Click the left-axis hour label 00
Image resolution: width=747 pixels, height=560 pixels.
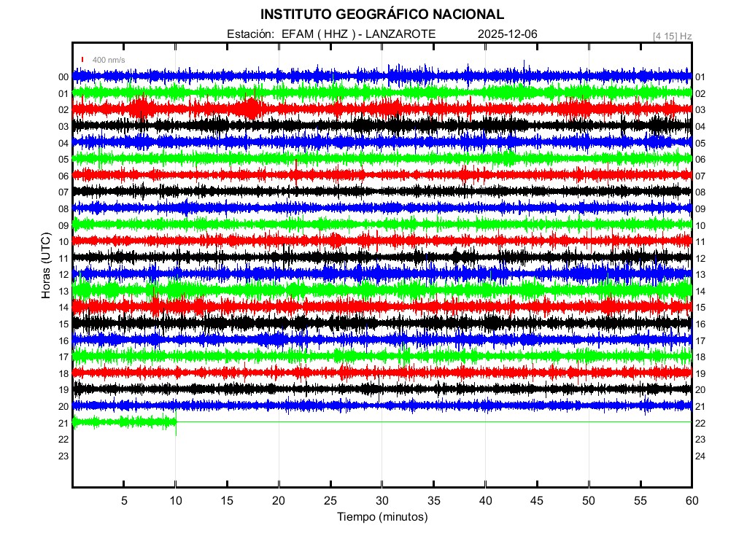63,77
